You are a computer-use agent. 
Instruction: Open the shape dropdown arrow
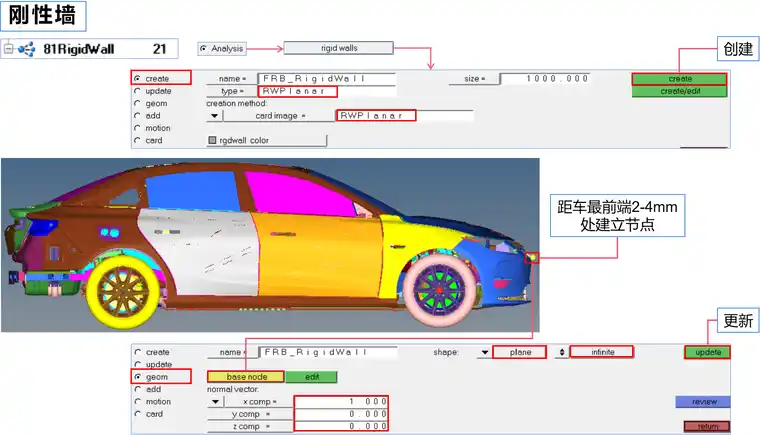(x=484, y=352)
